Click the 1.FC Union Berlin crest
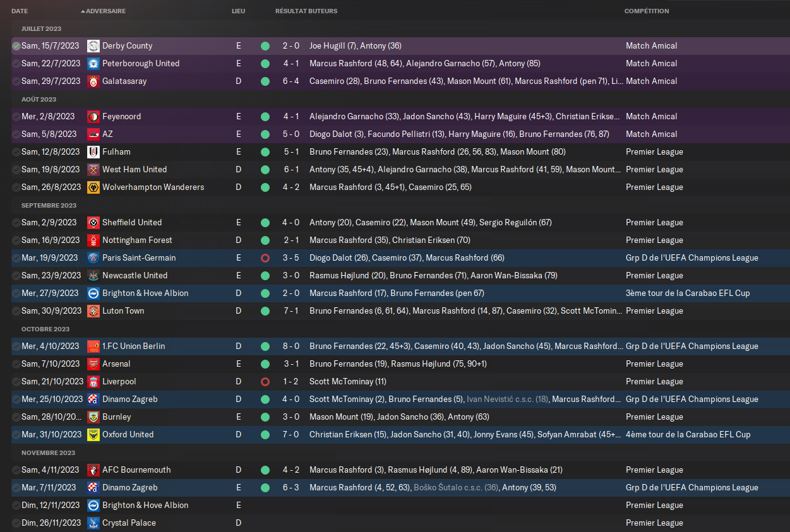 (x=93, y=346)
